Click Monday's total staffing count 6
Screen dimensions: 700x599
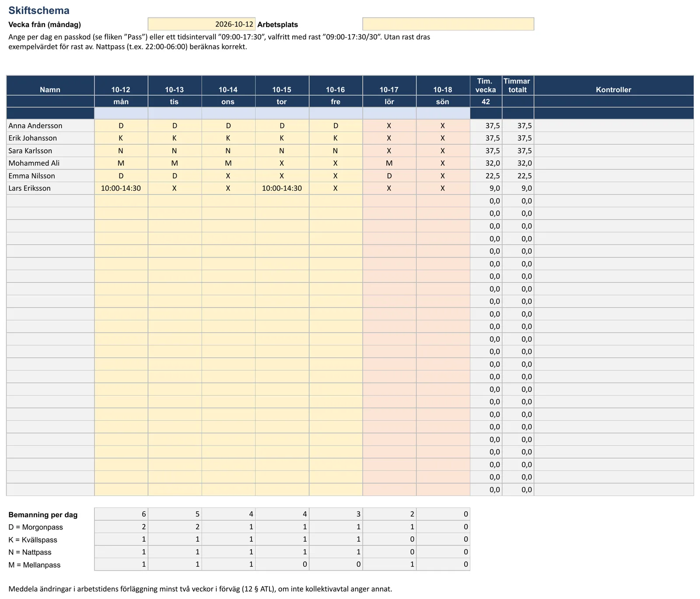click(121, 514)
